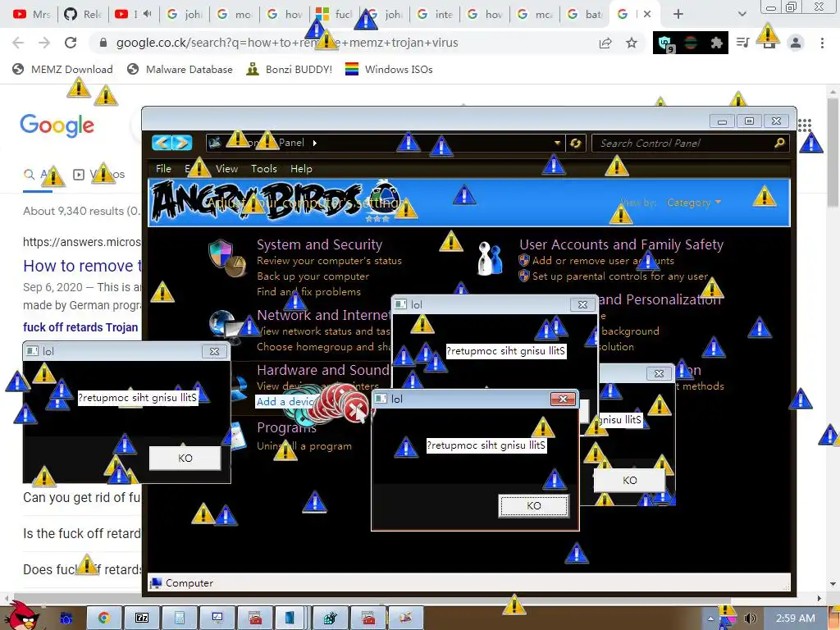This screenshot has width=840, height=630.
Task: Open Chrome's three-dot menu
Action: pyautogui.click(x=822, y=43)
